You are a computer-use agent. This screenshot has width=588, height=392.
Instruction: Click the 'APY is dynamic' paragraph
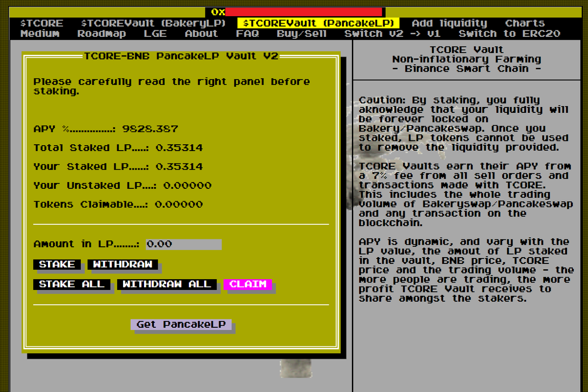click(466, 270)
